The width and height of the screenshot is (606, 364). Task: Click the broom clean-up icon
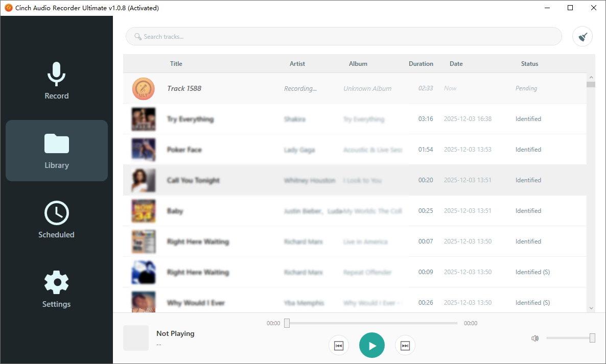(582, 36)
